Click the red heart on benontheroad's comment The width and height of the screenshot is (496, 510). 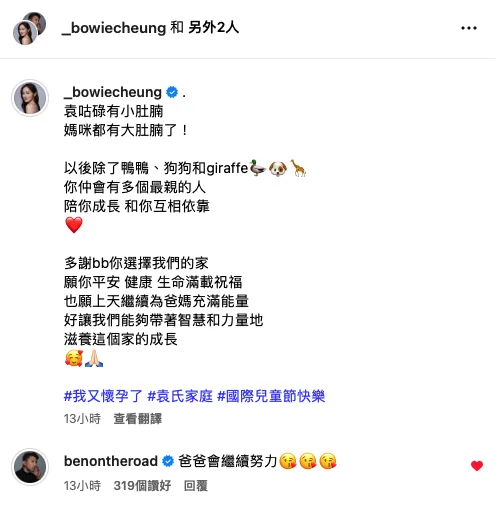[x=477, y=465]
